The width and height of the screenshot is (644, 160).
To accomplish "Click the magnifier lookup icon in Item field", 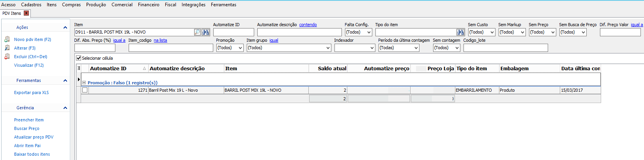I will pyautogui.click(x=198, y=32).
